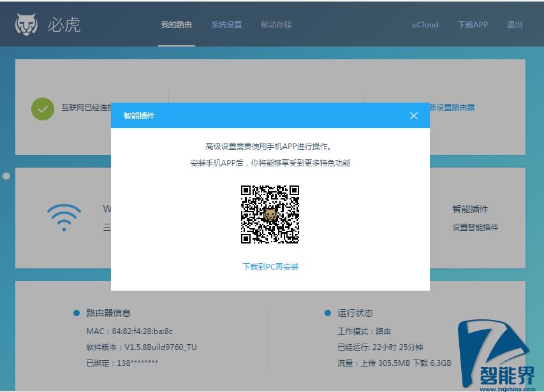This screenshot has width=544, height=392.
Task: Click 设置智能插件 link
Action: (x=475, y=228)
